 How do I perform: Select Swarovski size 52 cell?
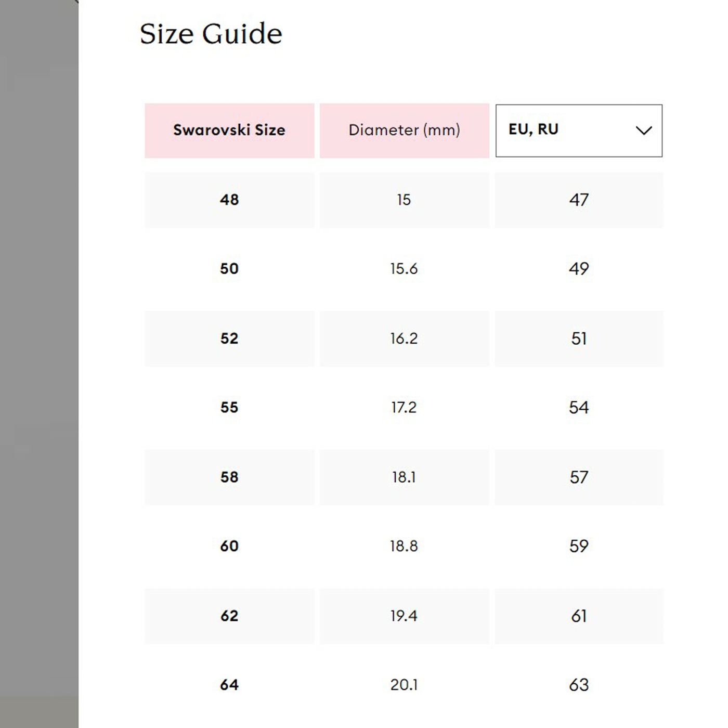pos(229,339)
